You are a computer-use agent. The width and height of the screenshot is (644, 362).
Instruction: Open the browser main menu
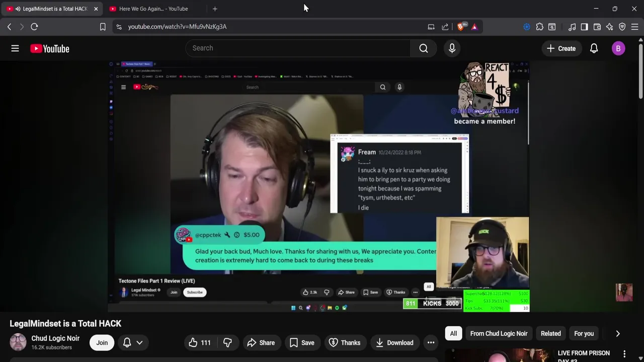pos(635,27)
